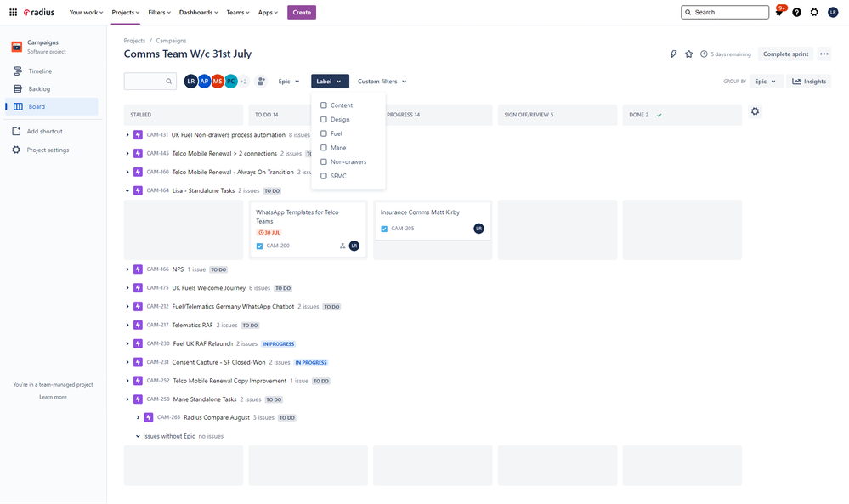Open the Dashboards menu

pyautogui.click(x=199, y=12)
